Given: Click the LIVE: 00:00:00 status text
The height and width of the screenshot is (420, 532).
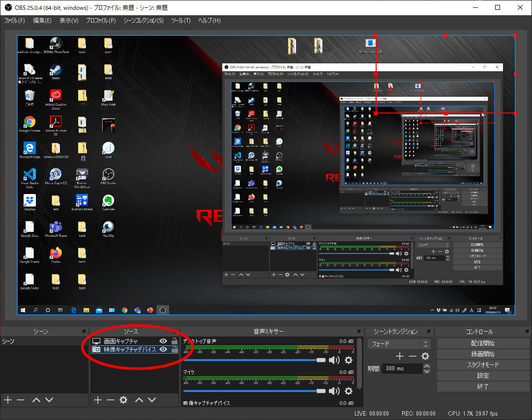Looking at the screenshot, I should pyautogui.click(x=372, y=414).
